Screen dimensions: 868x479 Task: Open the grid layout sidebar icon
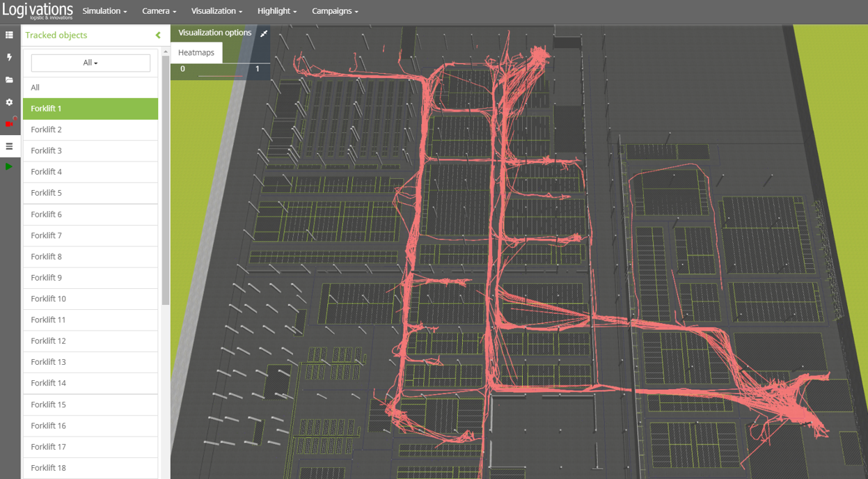9,35
